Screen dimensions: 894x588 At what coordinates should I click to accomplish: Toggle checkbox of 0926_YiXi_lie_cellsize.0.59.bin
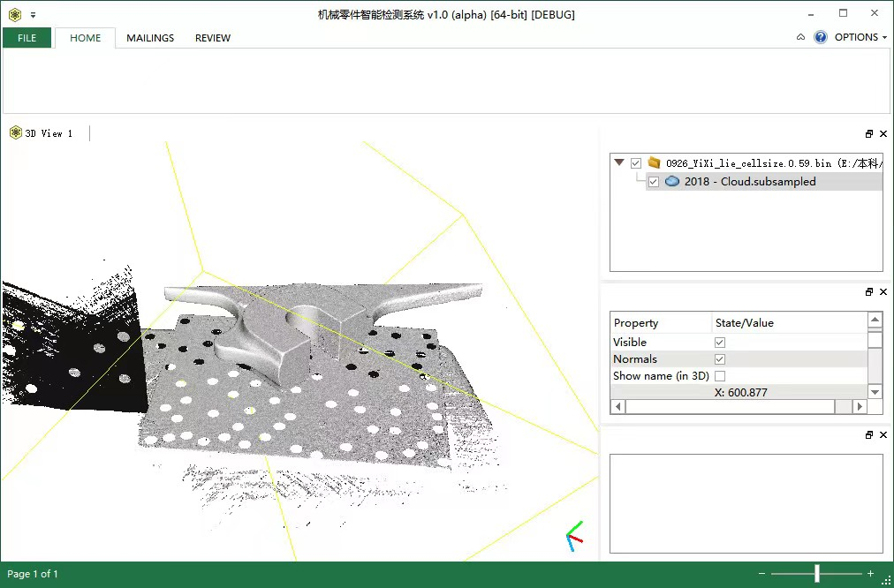click(x=636, y=163)
